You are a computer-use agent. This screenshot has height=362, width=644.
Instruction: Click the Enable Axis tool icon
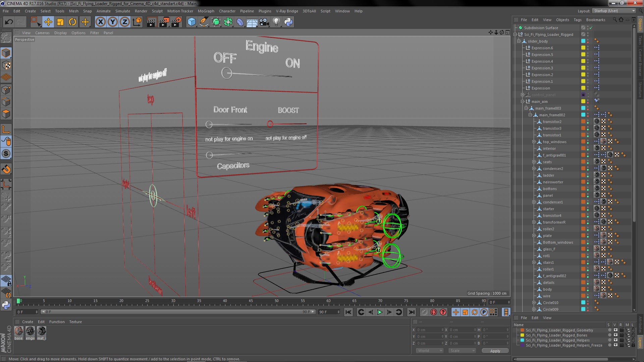click(x=6, y=129)
